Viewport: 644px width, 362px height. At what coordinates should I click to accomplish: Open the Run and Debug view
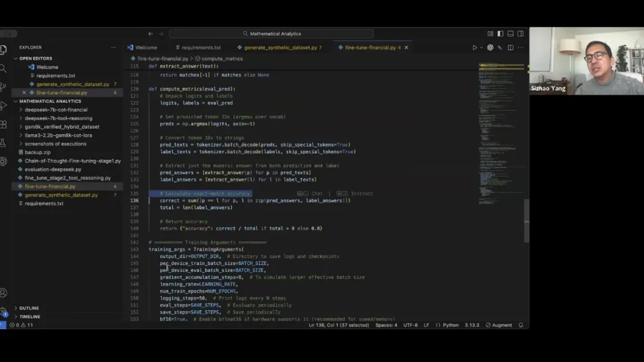pyautogui.click(x=3, y=105)
